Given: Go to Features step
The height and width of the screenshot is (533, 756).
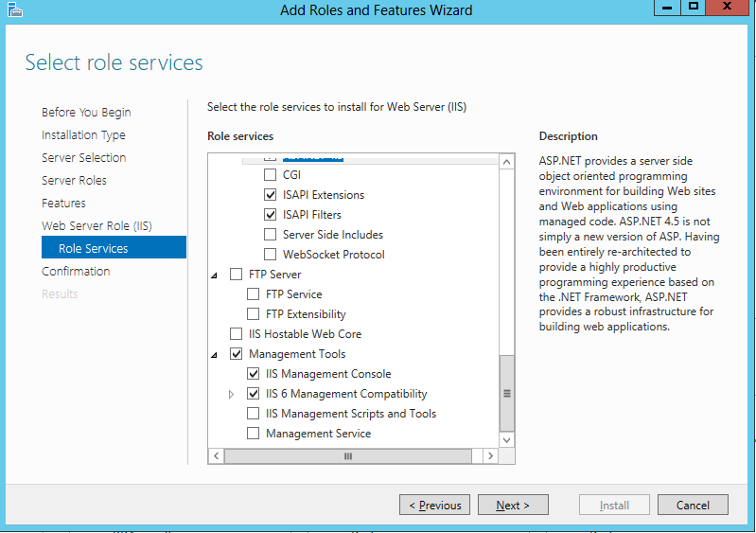Looking at the screenshot, I should point(63,204).
